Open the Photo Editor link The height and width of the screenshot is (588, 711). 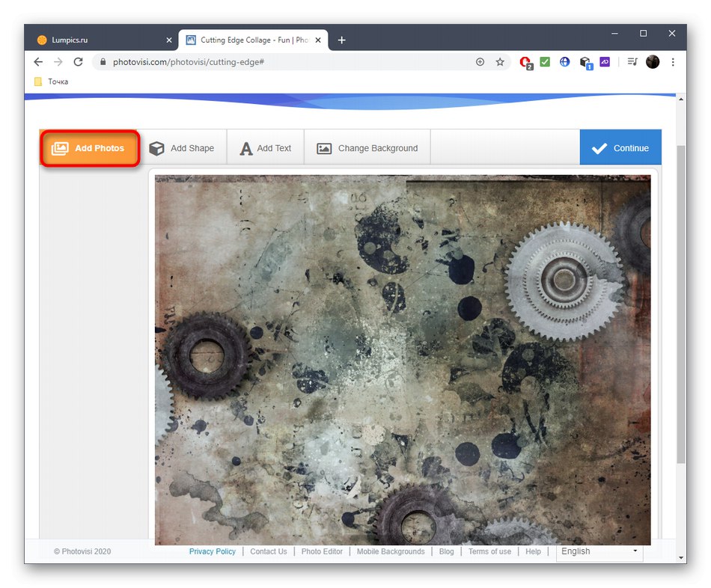pyautogui.click(x=322, y=551)
